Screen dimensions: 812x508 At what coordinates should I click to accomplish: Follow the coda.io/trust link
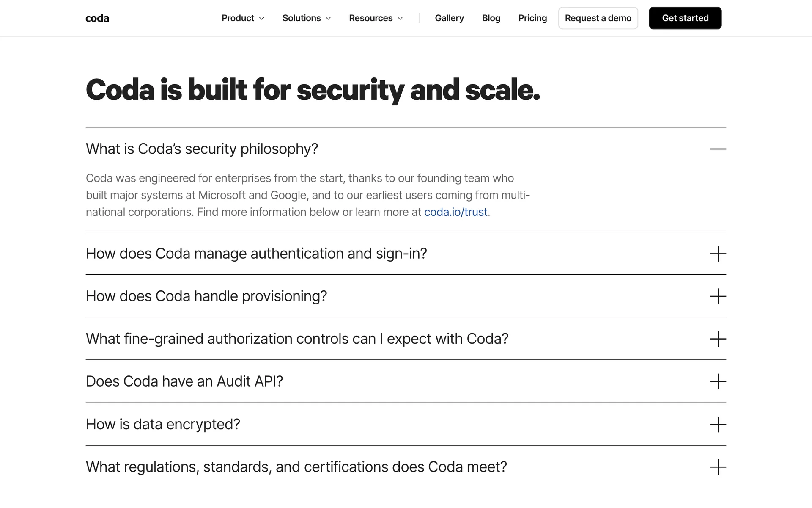click(x=455, y=212)
